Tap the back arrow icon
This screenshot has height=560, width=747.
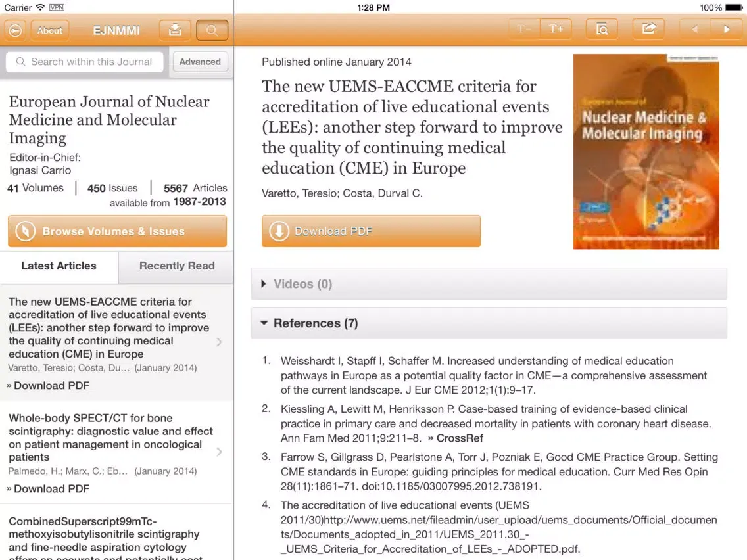15,30
